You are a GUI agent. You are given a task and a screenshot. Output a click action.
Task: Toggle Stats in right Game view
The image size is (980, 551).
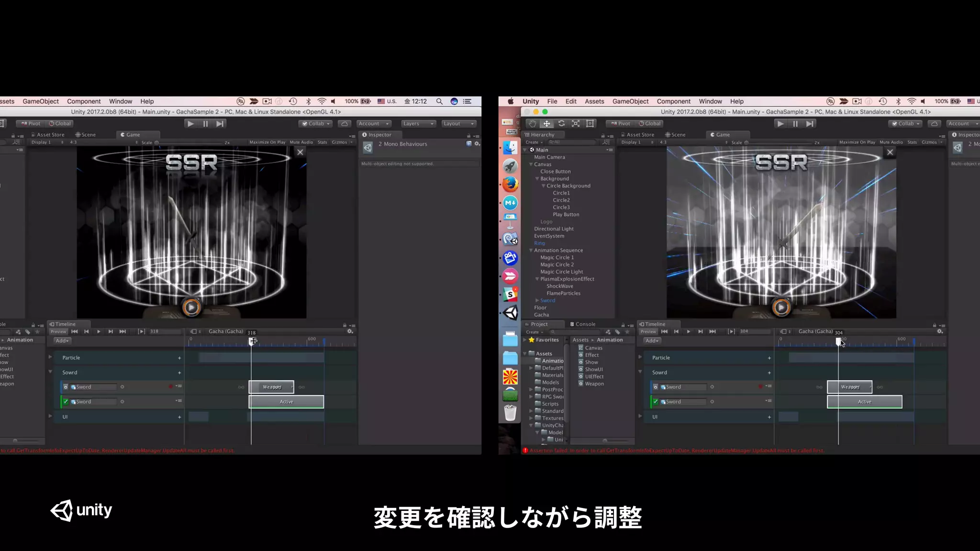coord(912,142)
